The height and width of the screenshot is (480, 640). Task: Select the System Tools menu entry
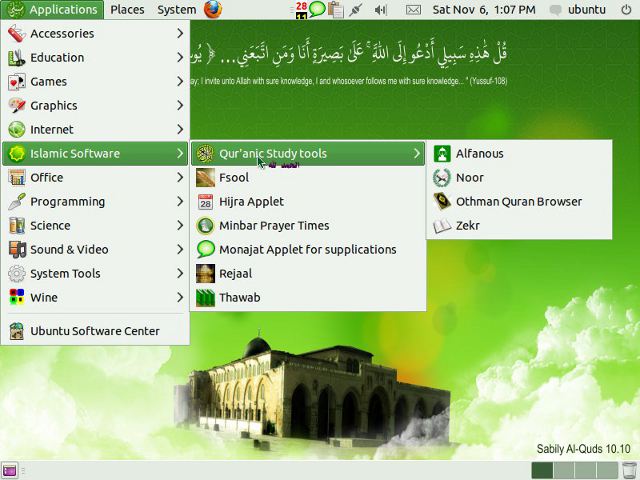pos(95,273)
